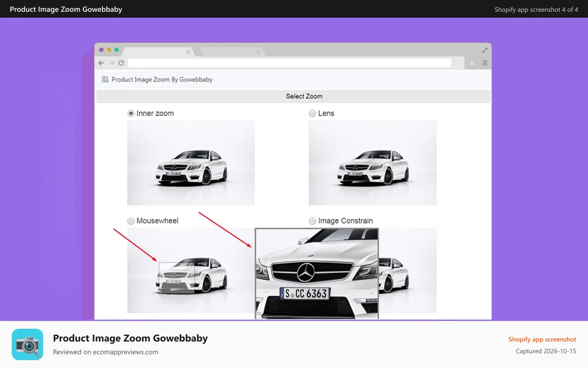
Task: Click the fullscreen expand arrows icon
Action: [x=485, y=50]
